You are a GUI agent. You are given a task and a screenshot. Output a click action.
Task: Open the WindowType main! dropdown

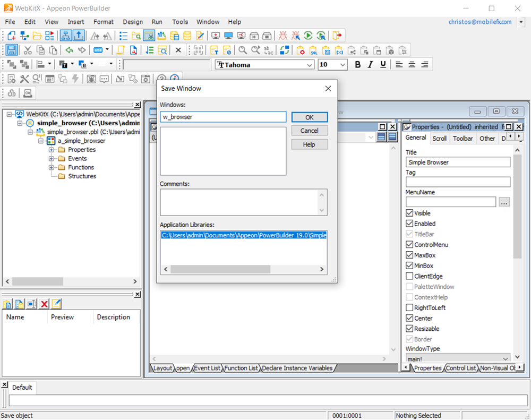tap(506, 358)
